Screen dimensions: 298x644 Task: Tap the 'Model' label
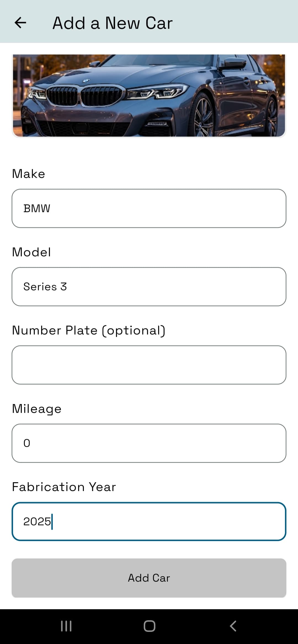31,252
